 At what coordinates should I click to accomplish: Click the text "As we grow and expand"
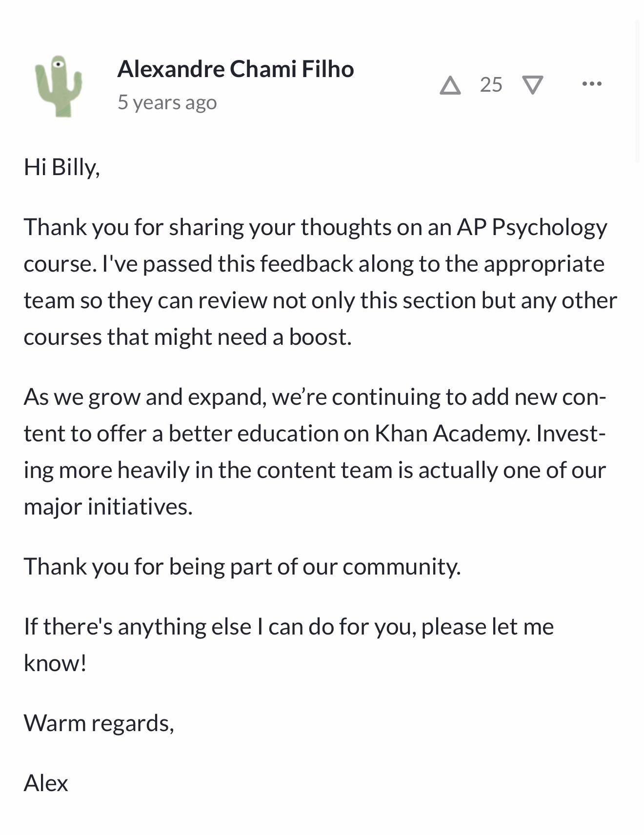pos(145,397)
